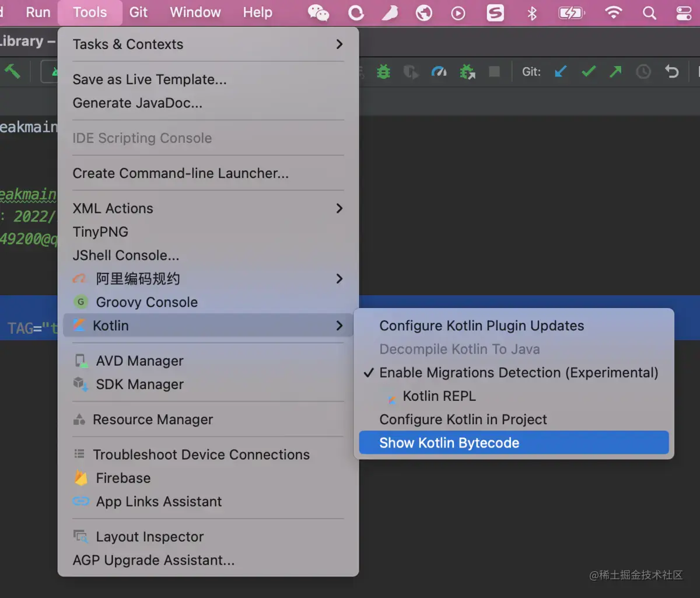Viewport: 700px width, 598px height.
Task: Click the Git rollback undo arrow
Action: (x=671, y=71)
